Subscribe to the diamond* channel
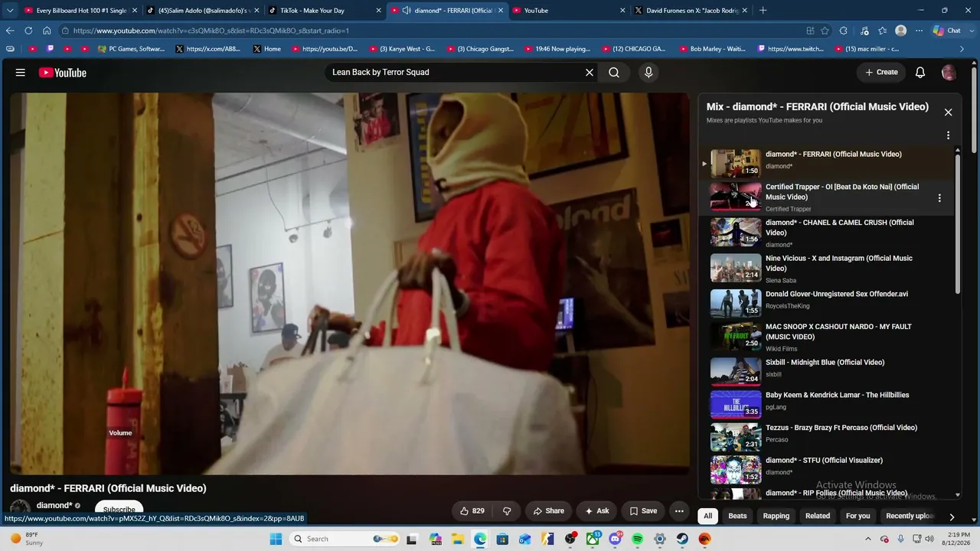 pos(119,509)
